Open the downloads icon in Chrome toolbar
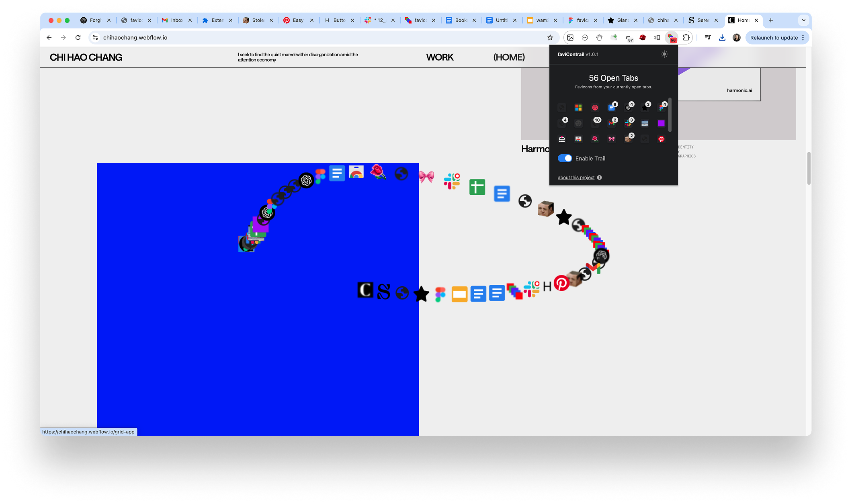 point(722,37)
